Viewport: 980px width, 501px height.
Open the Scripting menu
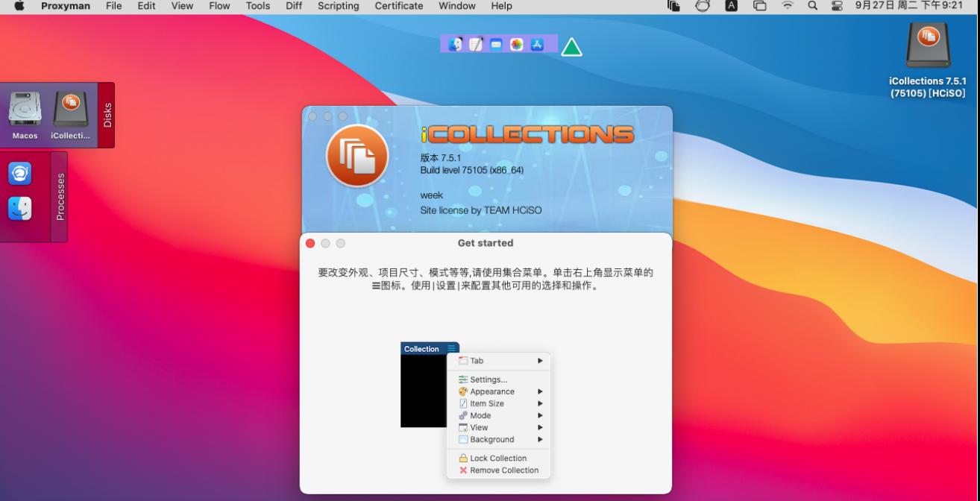point(338,6)
